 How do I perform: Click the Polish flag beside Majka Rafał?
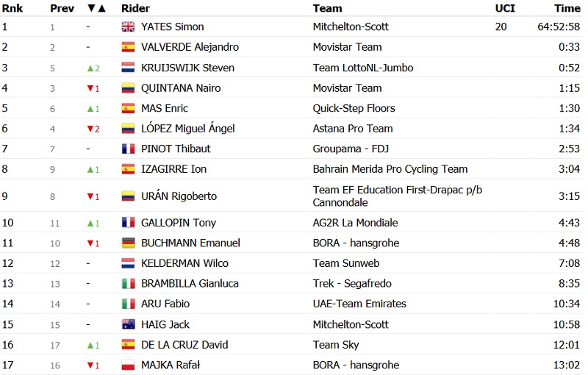128,365
